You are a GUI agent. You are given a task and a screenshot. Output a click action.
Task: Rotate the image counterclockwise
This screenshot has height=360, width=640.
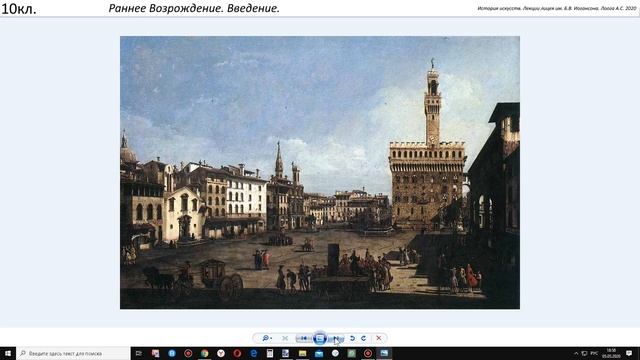(352, 338)
